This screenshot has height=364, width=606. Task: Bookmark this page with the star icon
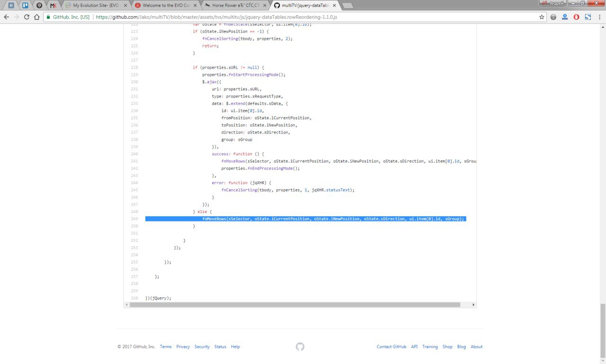click(542, 17)
